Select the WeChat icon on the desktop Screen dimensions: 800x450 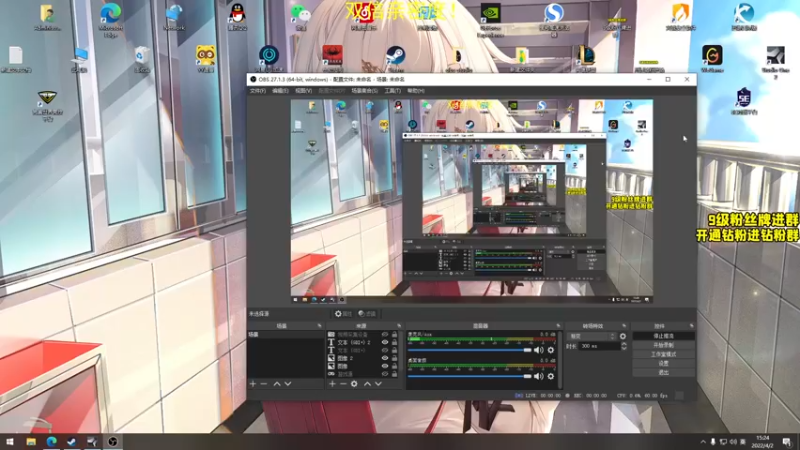point(301,16)
